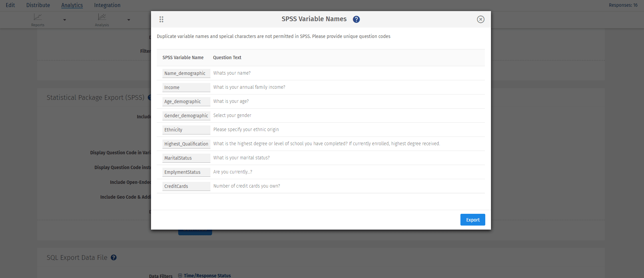Click 'Whats your name?' question text
644x278 pixels.
click(x=232, y=73)
